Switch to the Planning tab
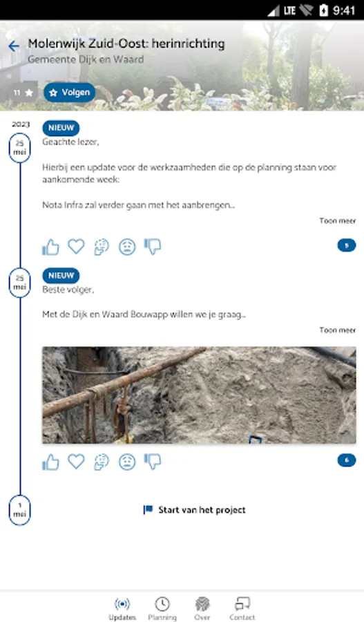Viewport: 364px width, 622px height. pos(162,608)
